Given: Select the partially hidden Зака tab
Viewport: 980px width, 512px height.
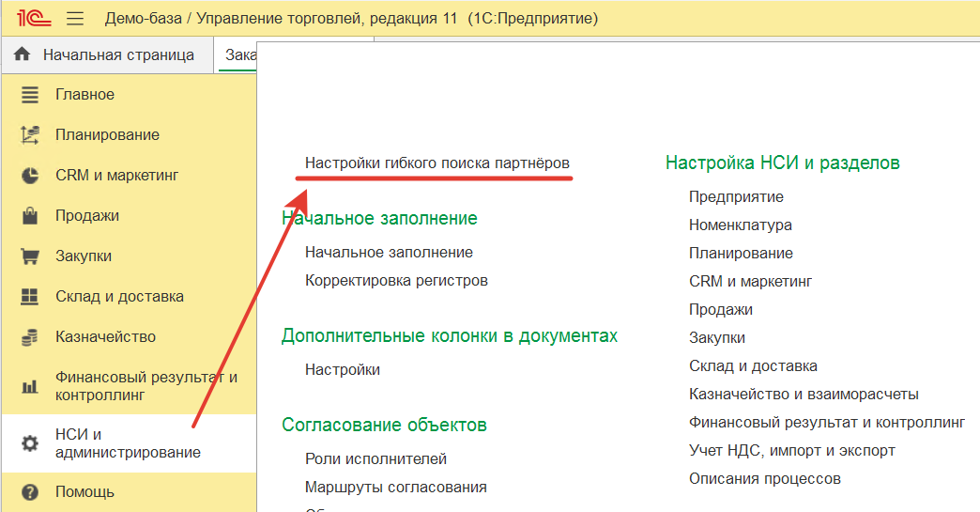Looking at the screenshot, I should (237, 55).
